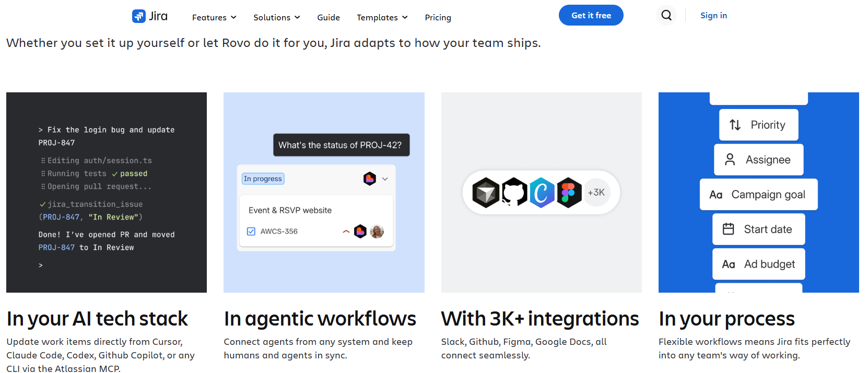868x373 pixels.
Task: Click the red priority chevron on AWCS-356
Action: pyautogui.click(x=346, y=231)
